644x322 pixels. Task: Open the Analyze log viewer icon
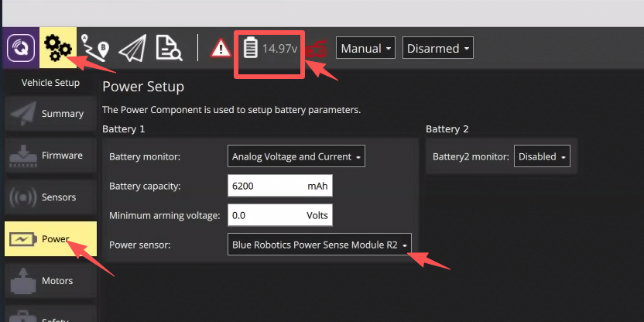pyautogui.click(x=169, y=48)
